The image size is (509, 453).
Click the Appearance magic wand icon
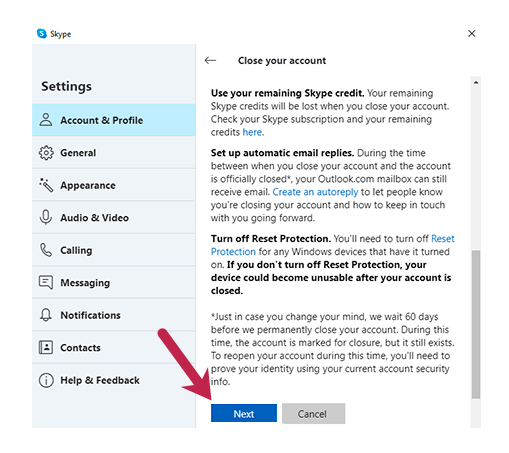point(46,185)
